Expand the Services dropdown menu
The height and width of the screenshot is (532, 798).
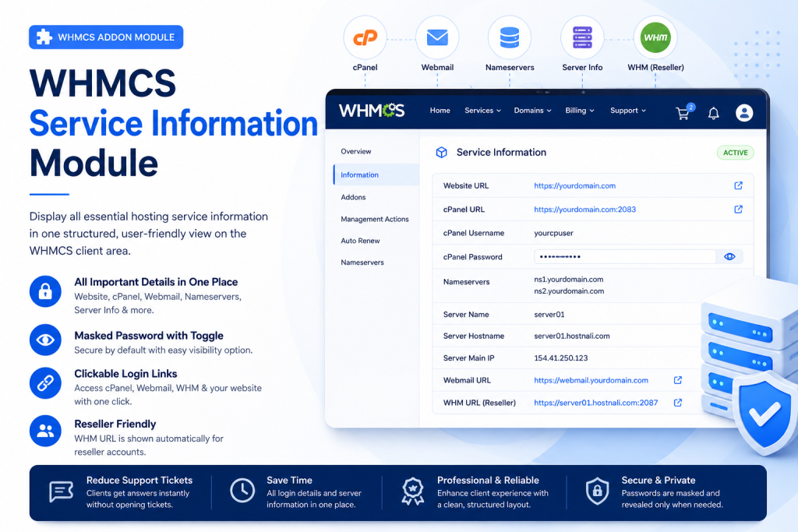[482, 111]
